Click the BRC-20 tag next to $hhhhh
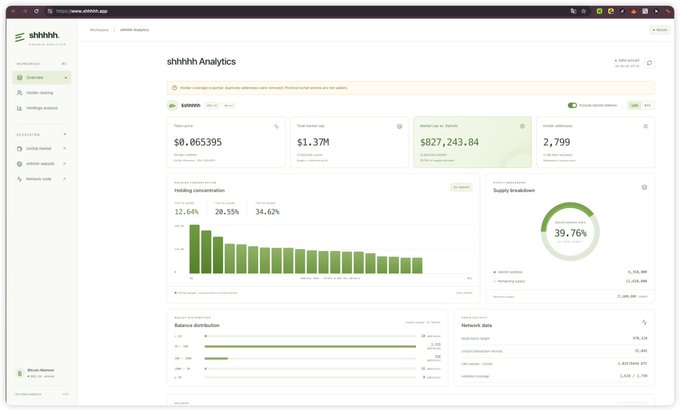 (x=212, y=105)
